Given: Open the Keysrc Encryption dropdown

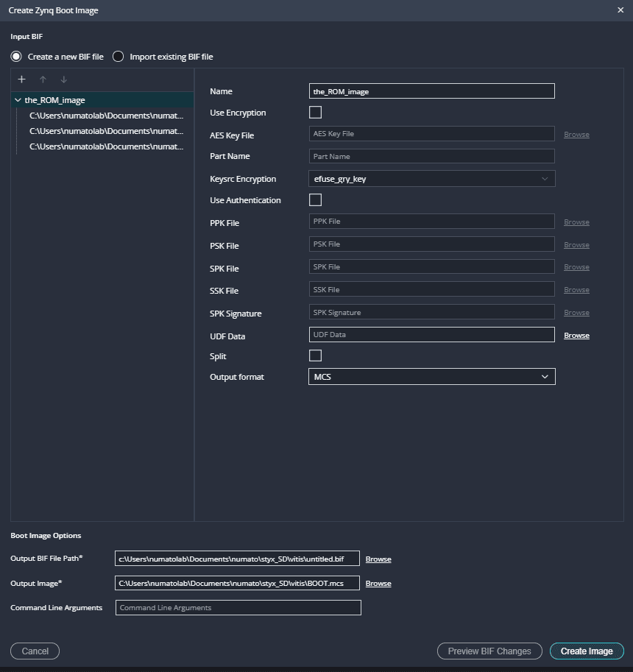Looking at the screenshot, I should click(x=431, y=179).
